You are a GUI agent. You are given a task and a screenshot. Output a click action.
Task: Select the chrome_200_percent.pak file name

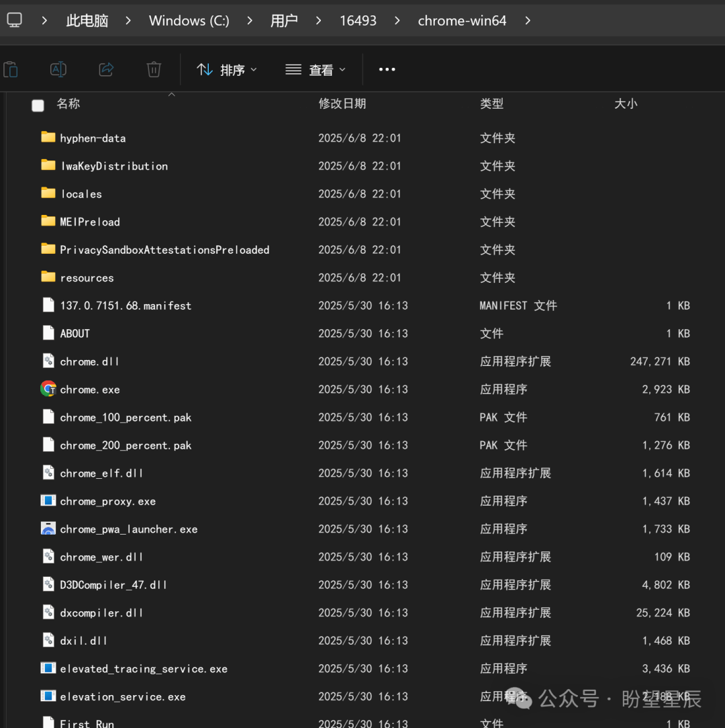pos(126,445)
